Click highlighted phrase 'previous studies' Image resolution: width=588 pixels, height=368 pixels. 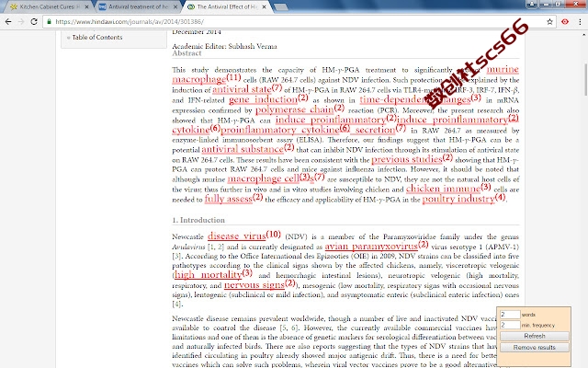(407, 159)
